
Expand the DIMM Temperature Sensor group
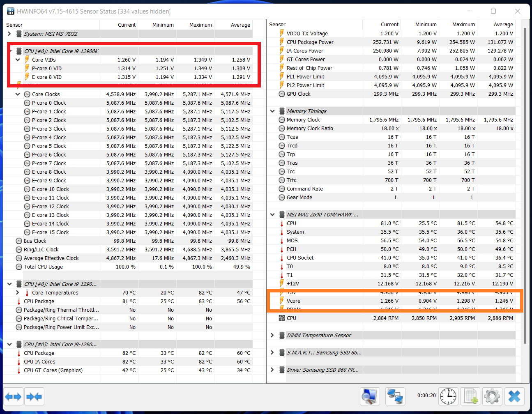pos(272,335)
